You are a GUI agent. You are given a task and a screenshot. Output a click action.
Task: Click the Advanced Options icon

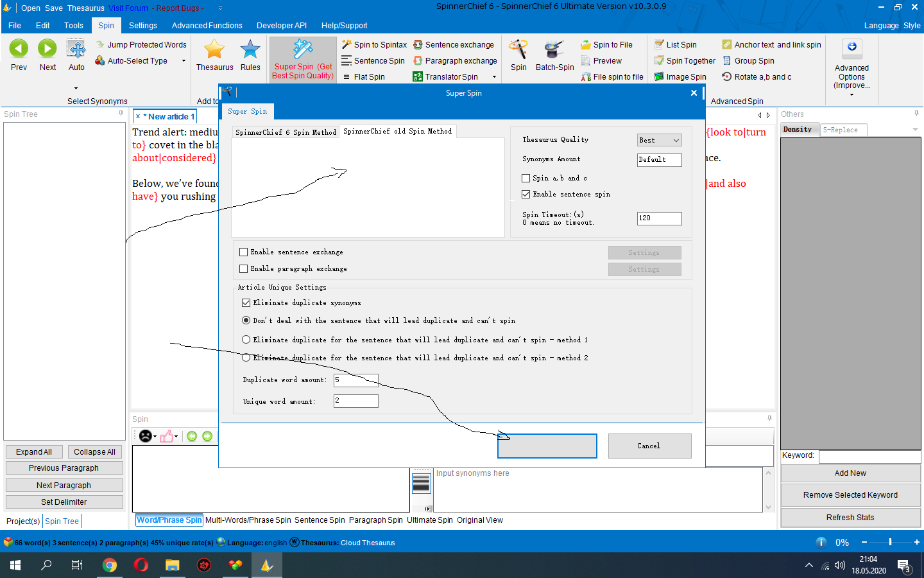coord(851,48)
